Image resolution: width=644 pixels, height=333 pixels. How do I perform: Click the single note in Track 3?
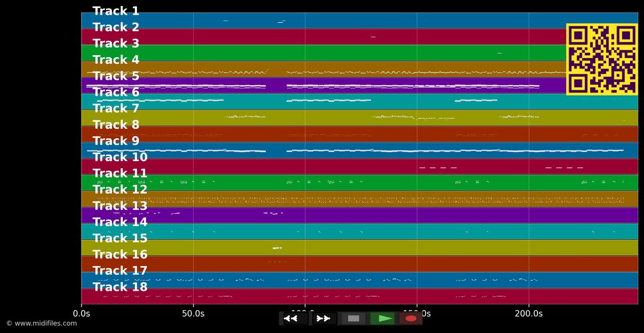pos(499,53)
